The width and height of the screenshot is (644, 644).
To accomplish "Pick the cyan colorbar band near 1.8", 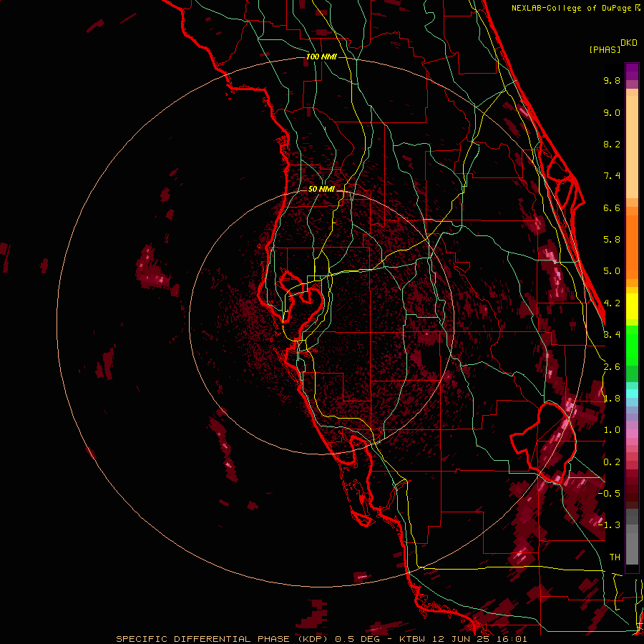I will [x=632, y=394].
